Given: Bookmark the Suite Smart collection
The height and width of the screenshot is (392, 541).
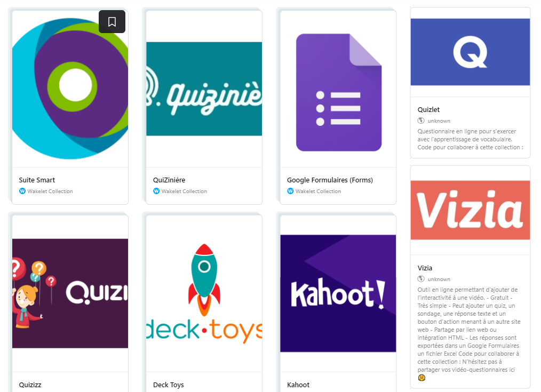Looking at the screenshot, I should [112, 22].
